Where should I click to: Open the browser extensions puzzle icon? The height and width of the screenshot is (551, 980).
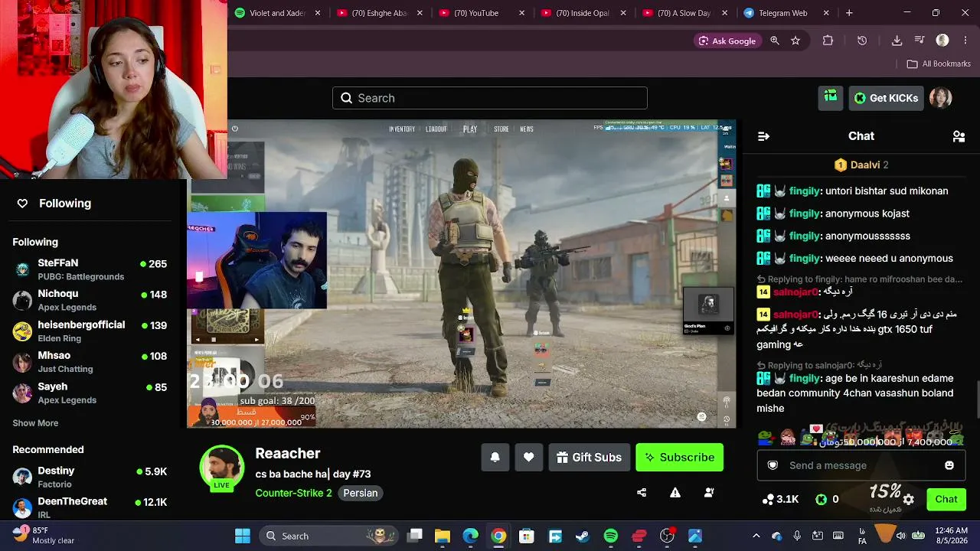click(x=828, y=41)
